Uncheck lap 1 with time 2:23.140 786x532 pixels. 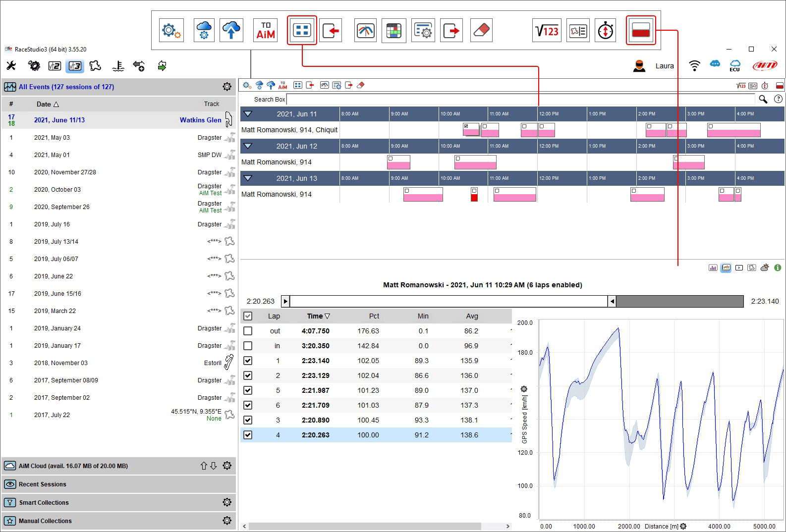click(x=248, y=361)
